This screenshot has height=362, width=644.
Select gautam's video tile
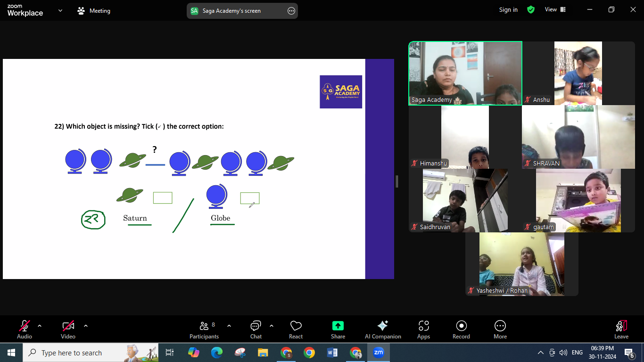(578, 200)
